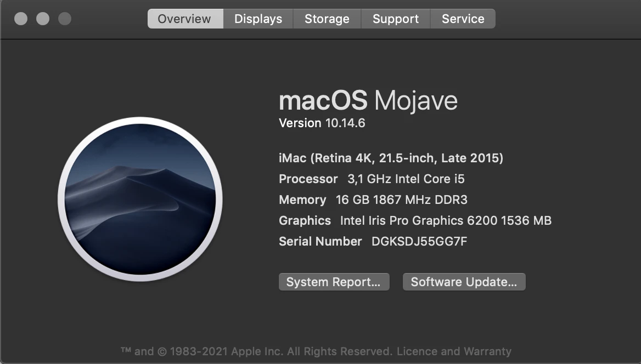Open the Displays tab
This screenshot has height=364, width=641.
pyautogui.click(x=258, y=19)
